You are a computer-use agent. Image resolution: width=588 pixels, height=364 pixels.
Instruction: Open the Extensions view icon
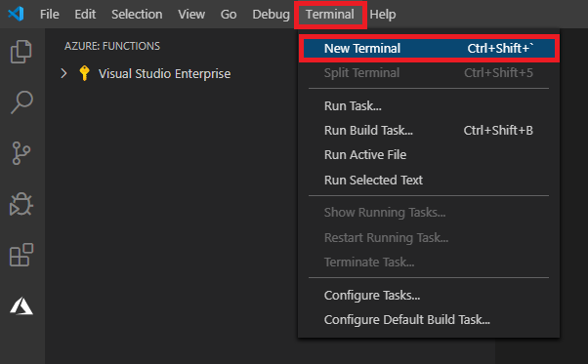[21, 255]
